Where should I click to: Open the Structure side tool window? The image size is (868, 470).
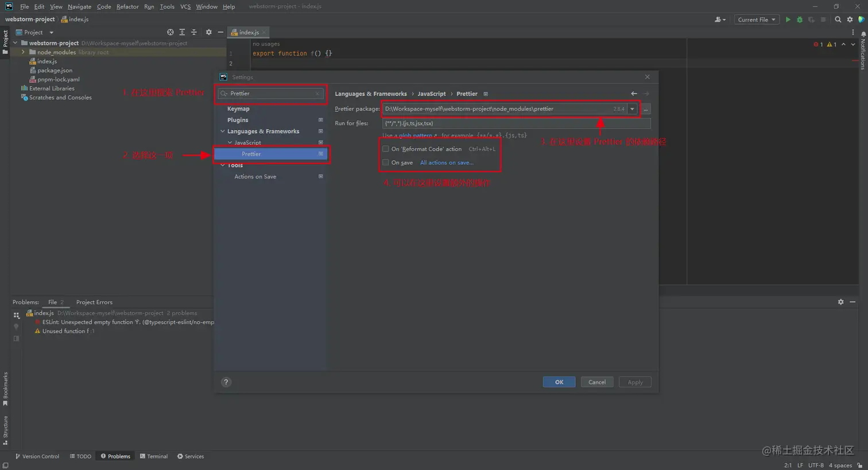(x=5, y=430)
